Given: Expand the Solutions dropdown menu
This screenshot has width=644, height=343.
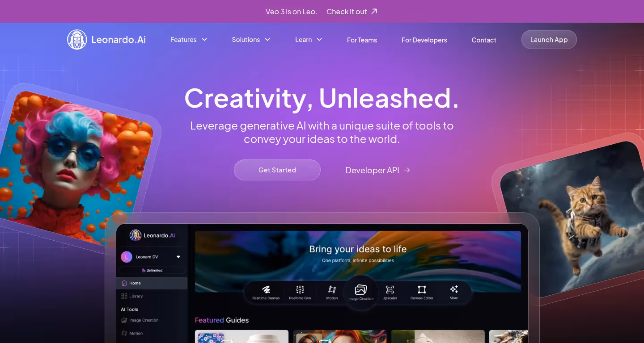Looking at the screenshot, I should (251, 40).
